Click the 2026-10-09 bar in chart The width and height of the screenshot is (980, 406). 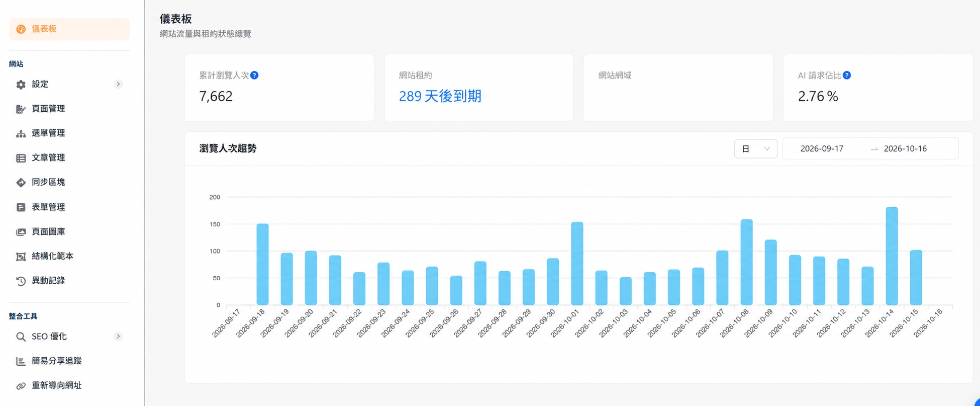[x=770, y=273]
